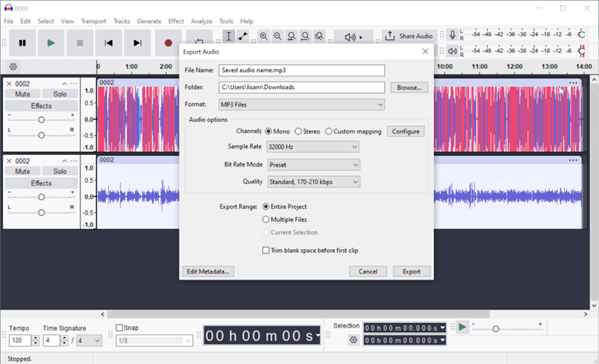Open the Tracks menu
599x364 pixels.
point(121,21)
